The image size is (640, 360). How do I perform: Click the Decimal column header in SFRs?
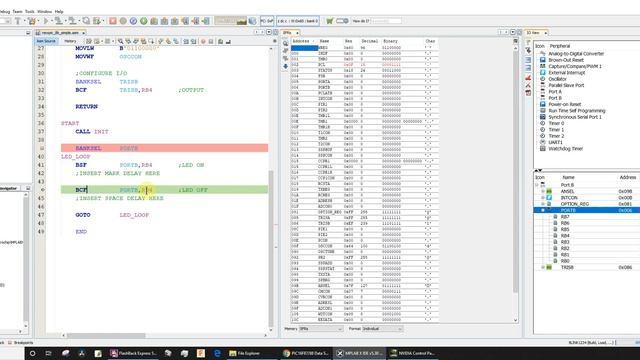[369, 41]
